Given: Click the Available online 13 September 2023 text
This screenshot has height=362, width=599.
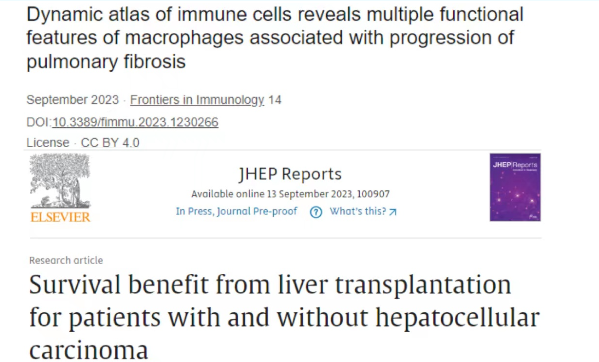Looking at the screenshot, I should pos(272,194).
